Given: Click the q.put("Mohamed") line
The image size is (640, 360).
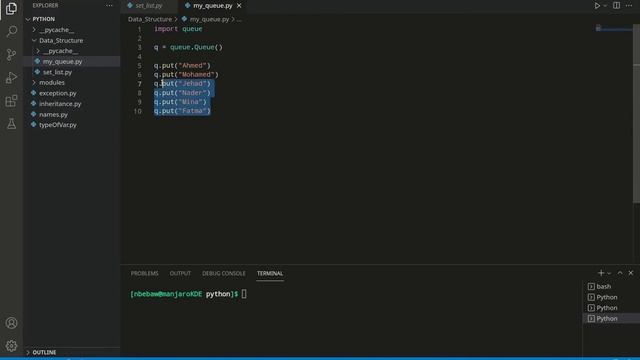Looking at the screenshot, I should tap(186, 75).
